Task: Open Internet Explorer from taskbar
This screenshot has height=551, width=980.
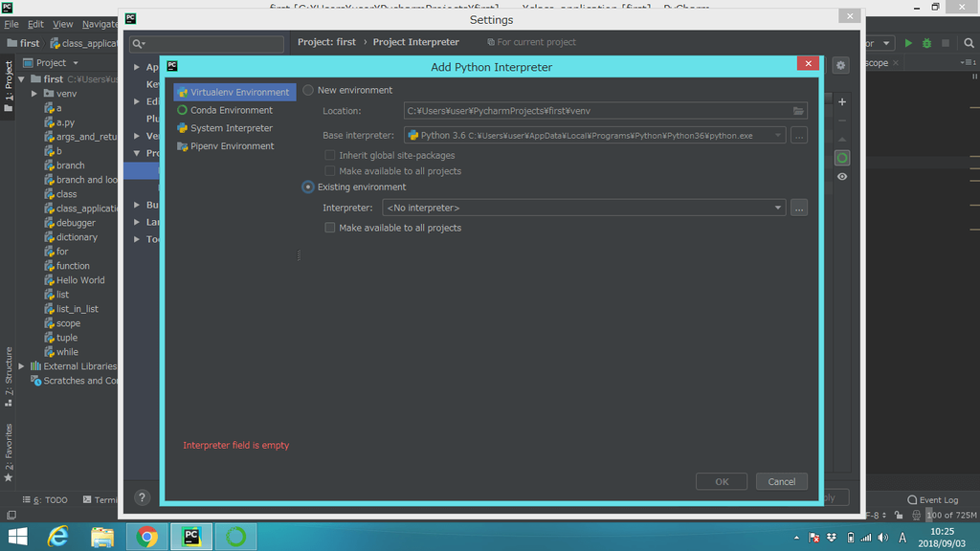Action: [x=58, y=537]
